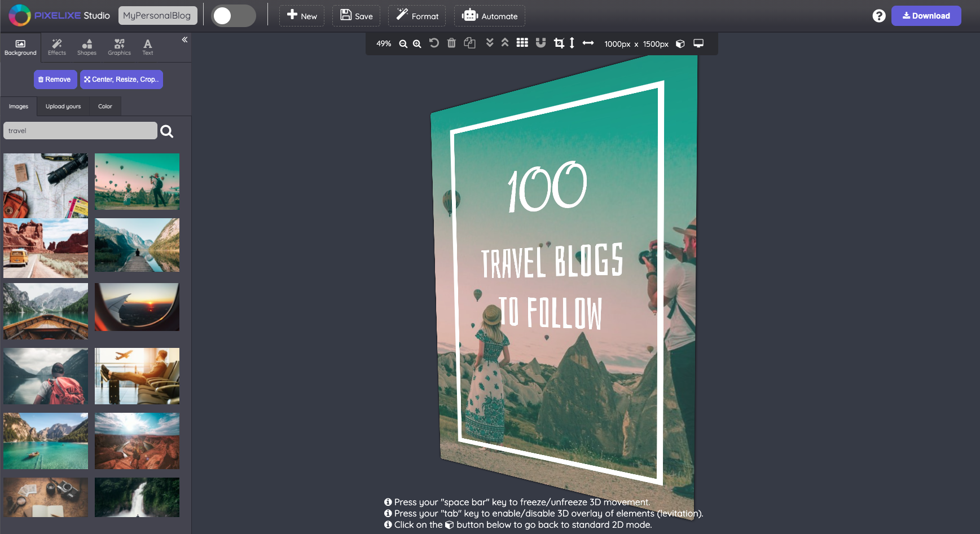Click the trash delete icon in toolbar
Image resolution: width=980 pixels, height=534 pixels.
click(x=451, y=43)
